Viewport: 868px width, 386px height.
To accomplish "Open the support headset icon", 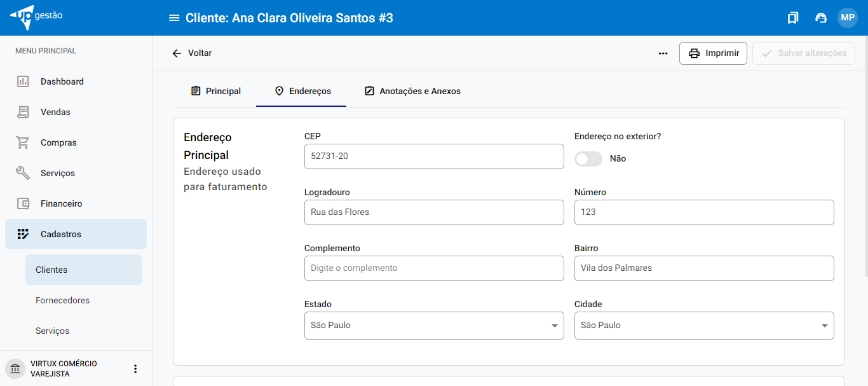I will [820, 18].
